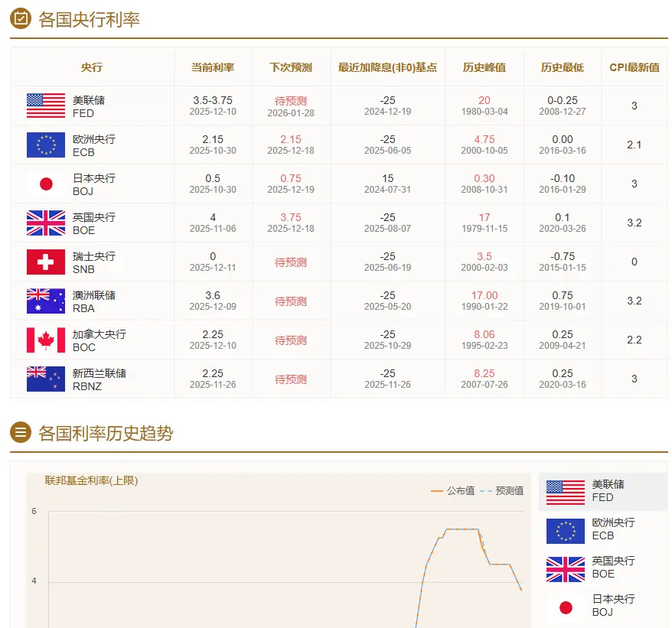Click the 各国利率历史趋势 section heading
The height and width of the screenshot is (628, 672).
click(106, 433)
